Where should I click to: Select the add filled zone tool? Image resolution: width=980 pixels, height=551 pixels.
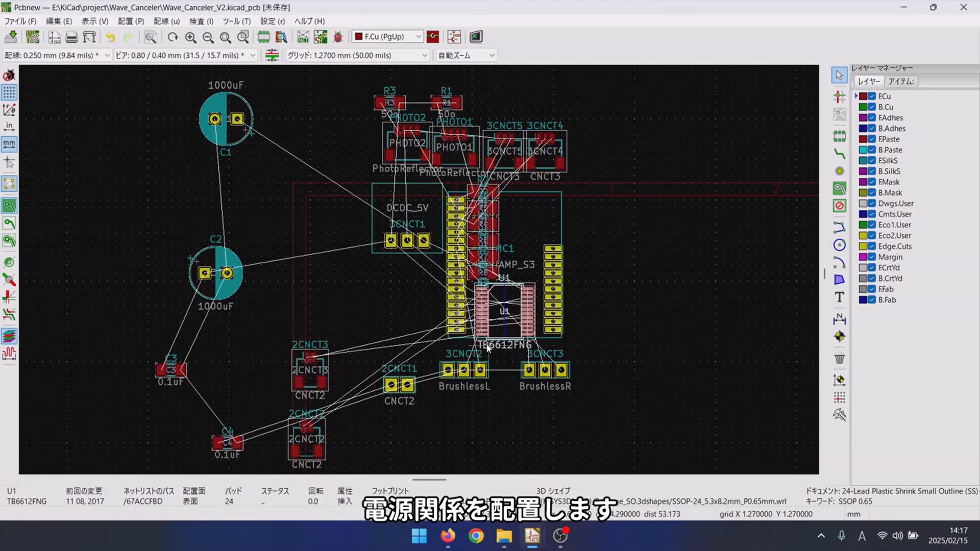(x=839, y=189)
